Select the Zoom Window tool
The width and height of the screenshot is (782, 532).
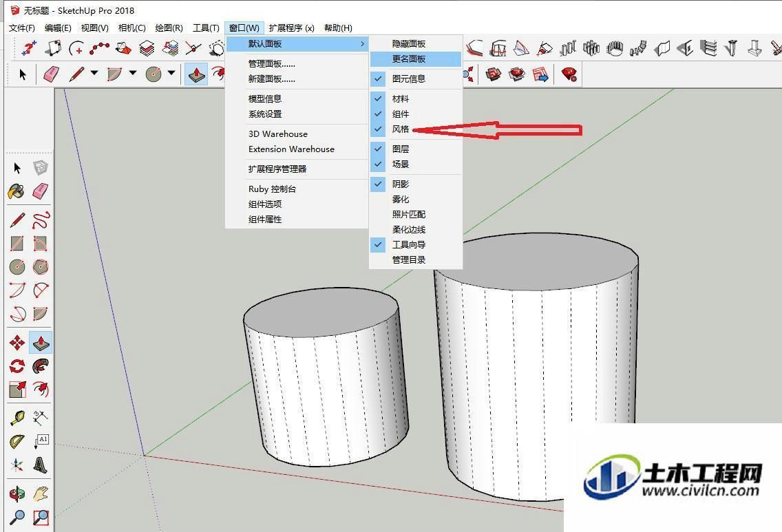(x=41, y=518)
